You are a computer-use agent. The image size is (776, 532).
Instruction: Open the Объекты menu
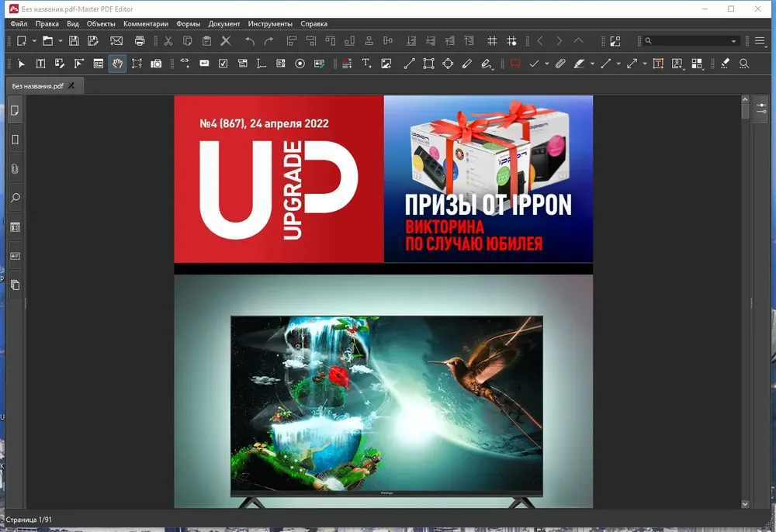[x=101, y=24]
